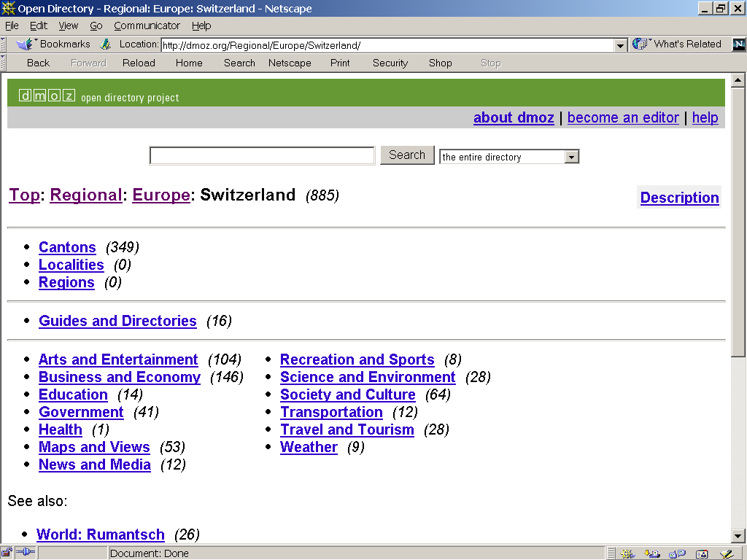Click the Shop toolbar button
The image size is (747, 560).
[x=440, y=63]
